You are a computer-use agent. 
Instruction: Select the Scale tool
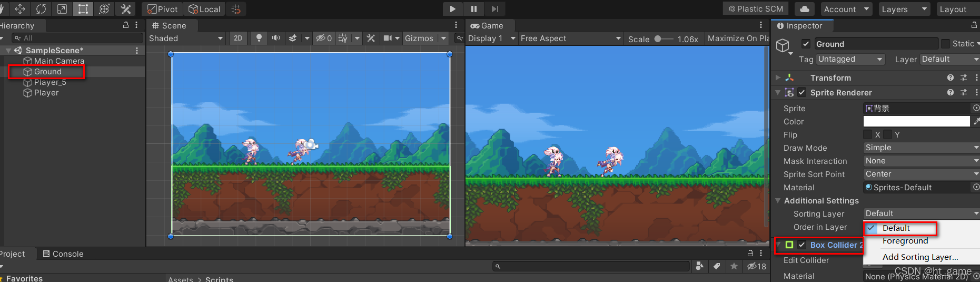point(62,9)
